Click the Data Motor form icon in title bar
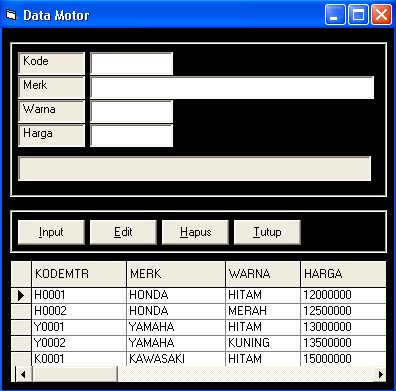This screenshot has height=391, width=396. 11,15
